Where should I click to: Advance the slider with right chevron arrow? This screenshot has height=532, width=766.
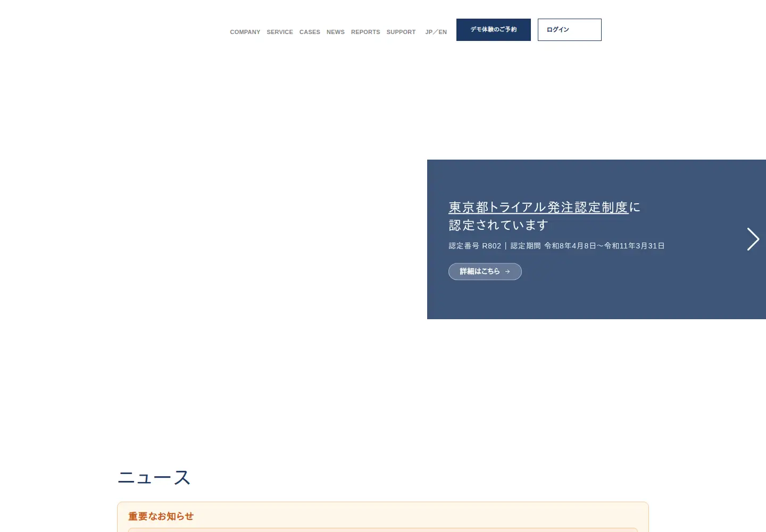(753, 239)
